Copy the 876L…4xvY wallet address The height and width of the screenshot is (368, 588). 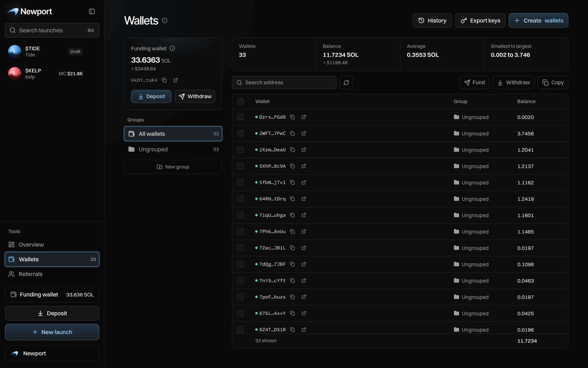(292, 313)
